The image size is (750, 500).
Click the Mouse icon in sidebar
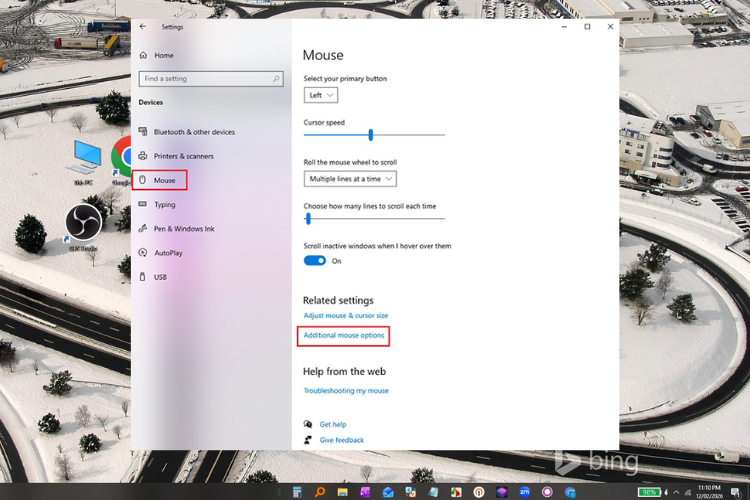click(x=143, y=180)
